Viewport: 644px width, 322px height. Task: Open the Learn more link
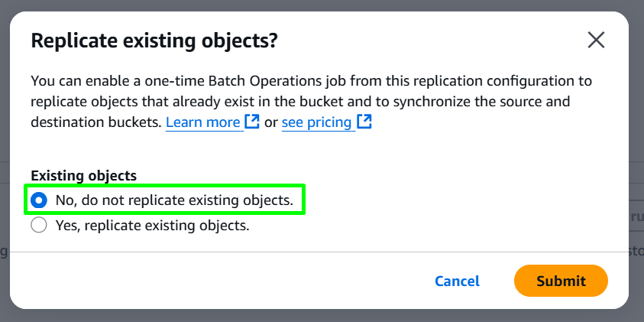203,122
